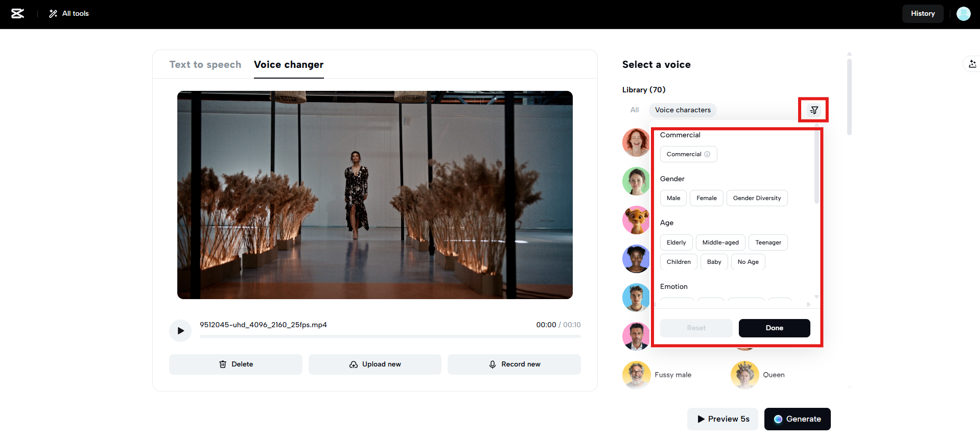
Task: Open the user profile avatar
Action: coord(963,14)
